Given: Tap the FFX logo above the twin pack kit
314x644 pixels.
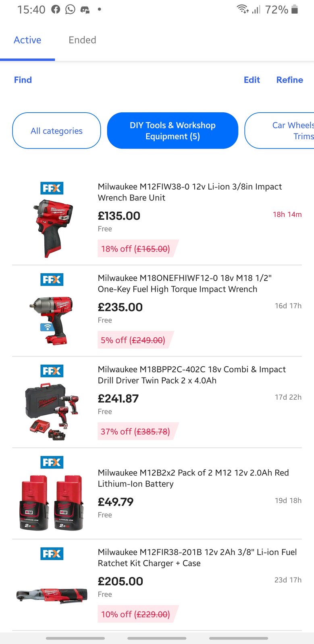Looking at the screenshot, I should pyautogui.click(x=52, y=371).
